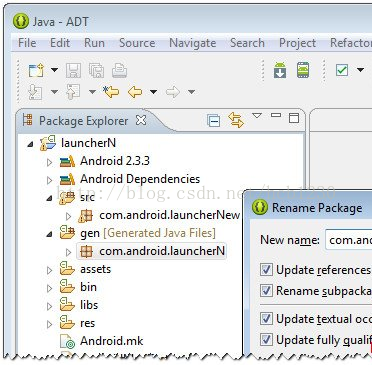
Task: Toggle the Update fully qualified names checkbox
Action: click(266, 340)
